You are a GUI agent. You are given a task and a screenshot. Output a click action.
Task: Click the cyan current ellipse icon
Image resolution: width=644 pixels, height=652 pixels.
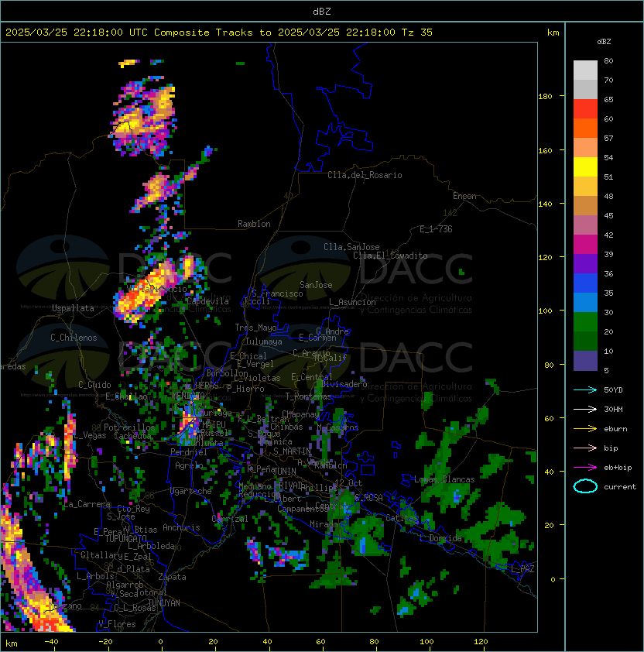(585, 486)
